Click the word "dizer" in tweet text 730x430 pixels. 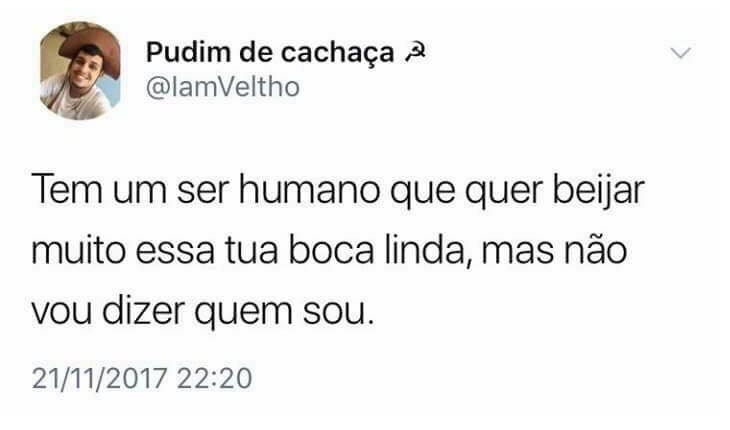[x=143, y=310]
